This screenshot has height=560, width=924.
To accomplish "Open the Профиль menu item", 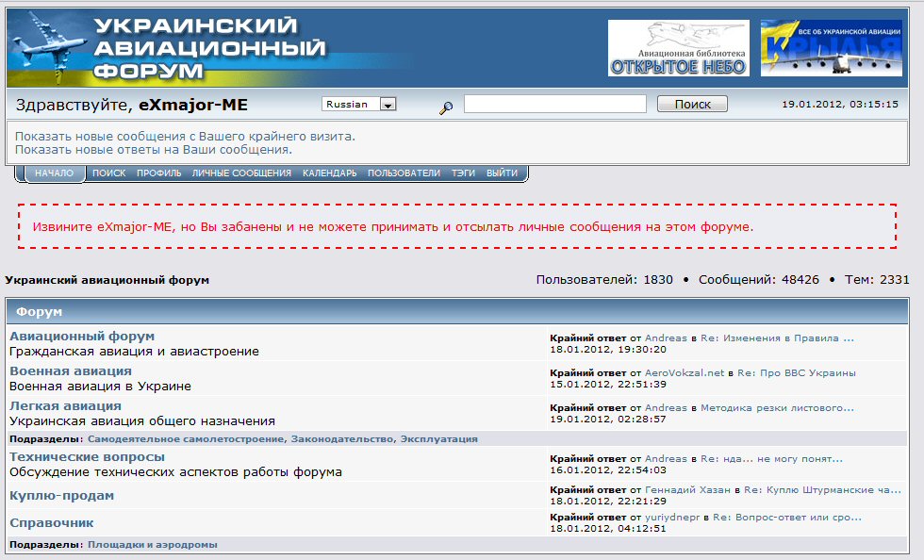I will (158, 173).
